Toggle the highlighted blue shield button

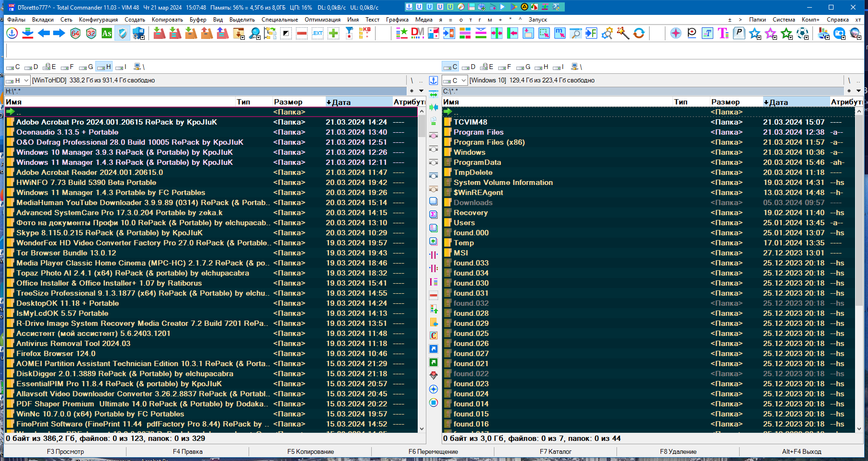click(x=123, y=33)
